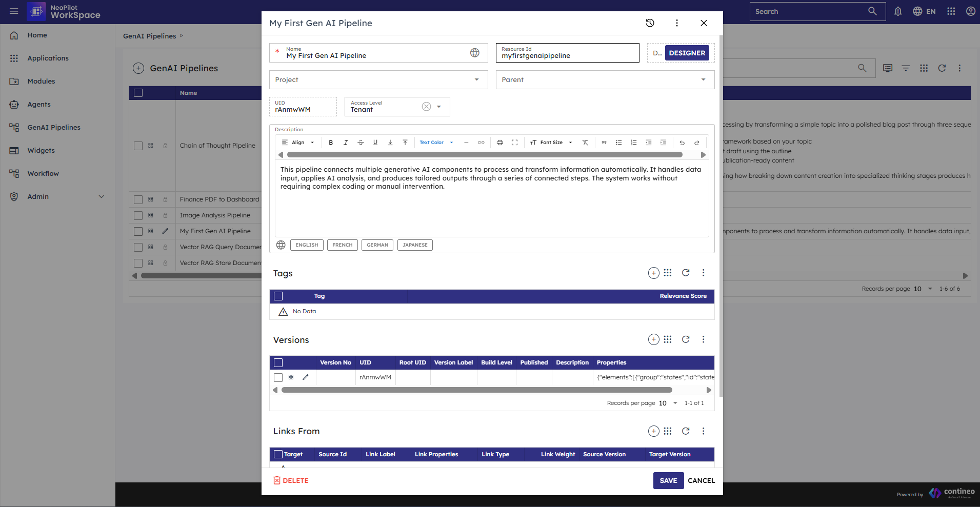Image resolution: width=980 pixels, height=507 pixels.
Task: Open notifications bell in top bar
Action: point(898,11)
